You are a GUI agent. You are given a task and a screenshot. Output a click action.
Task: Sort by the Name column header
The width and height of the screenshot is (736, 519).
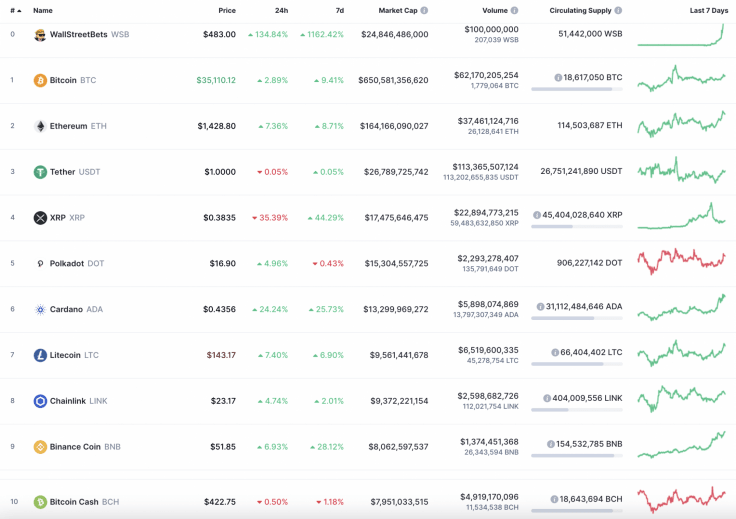pos(43,10)
